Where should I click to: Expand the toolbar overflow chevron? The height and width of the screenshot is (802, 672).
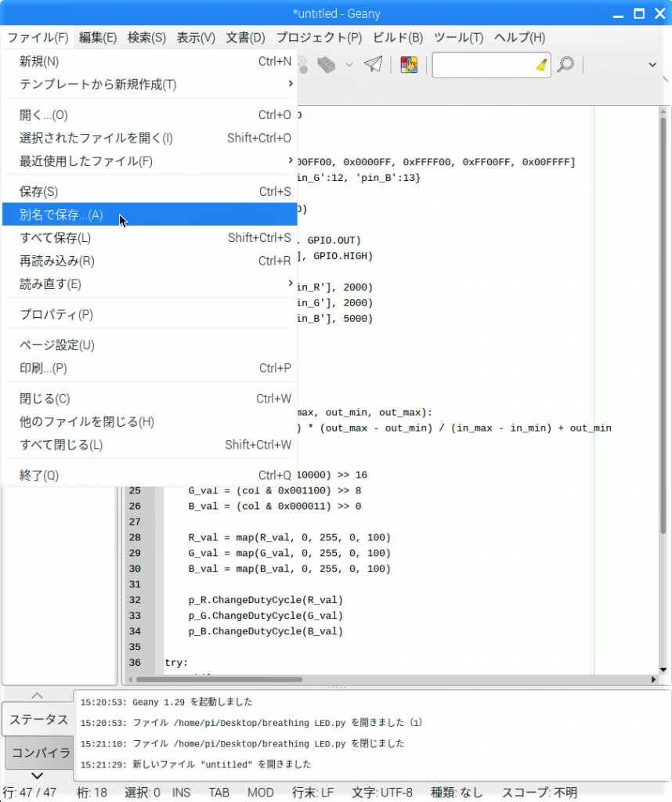click(653, 65)
